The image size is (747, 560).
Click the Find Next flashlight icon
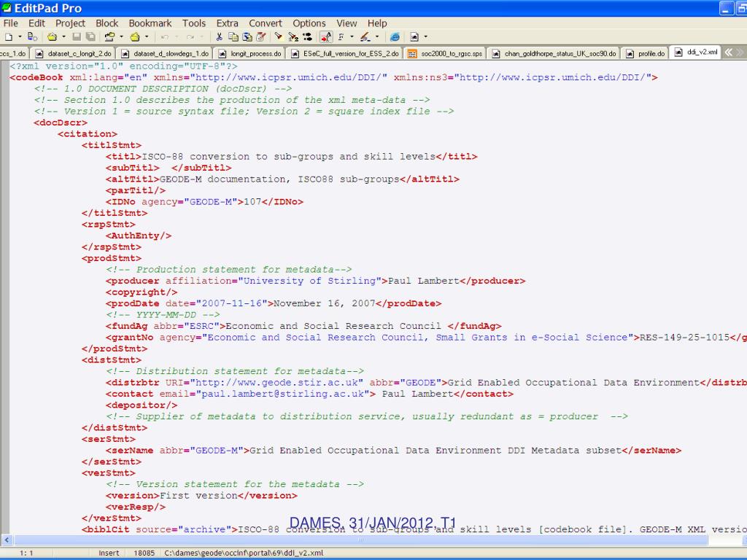click(293, 36)
